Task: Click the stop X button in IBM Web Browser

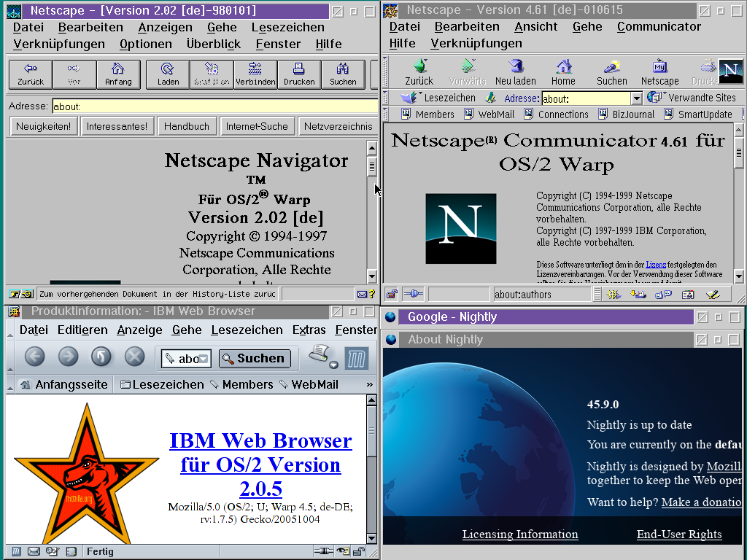Action: click(134, 356)
